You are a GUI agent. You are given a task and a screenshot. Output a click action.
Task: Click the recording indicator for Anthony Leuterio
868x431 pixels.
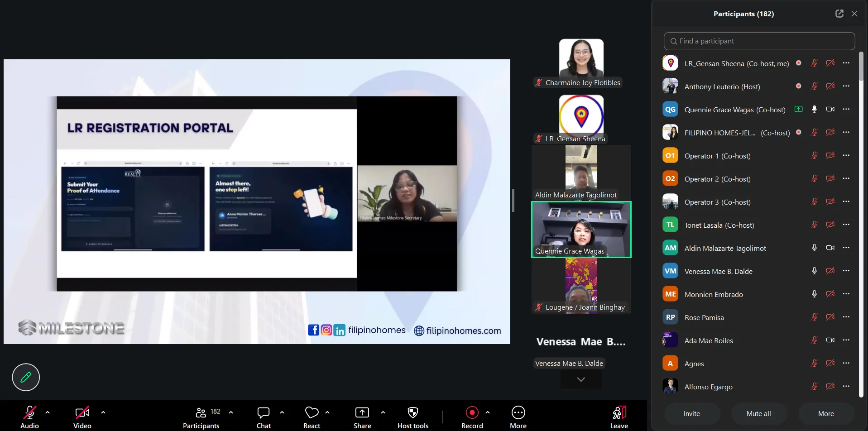(799, 86)
